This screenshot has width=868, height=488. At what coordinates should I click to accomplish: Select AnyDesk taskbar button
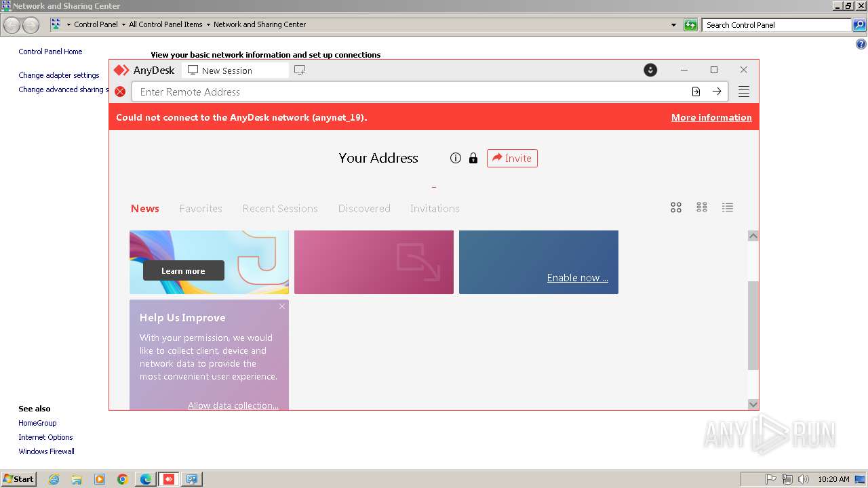click(169, 479)
